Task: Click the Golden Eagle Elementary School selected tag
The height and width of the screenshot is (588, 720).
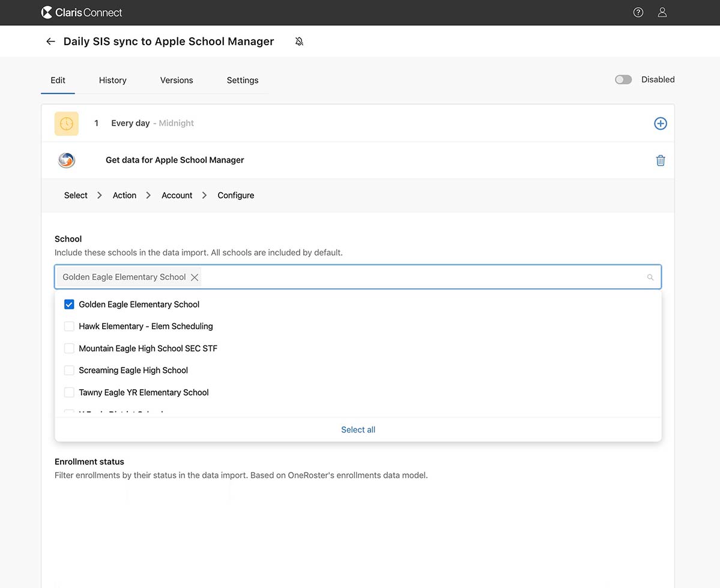Action: click(130, 277)
